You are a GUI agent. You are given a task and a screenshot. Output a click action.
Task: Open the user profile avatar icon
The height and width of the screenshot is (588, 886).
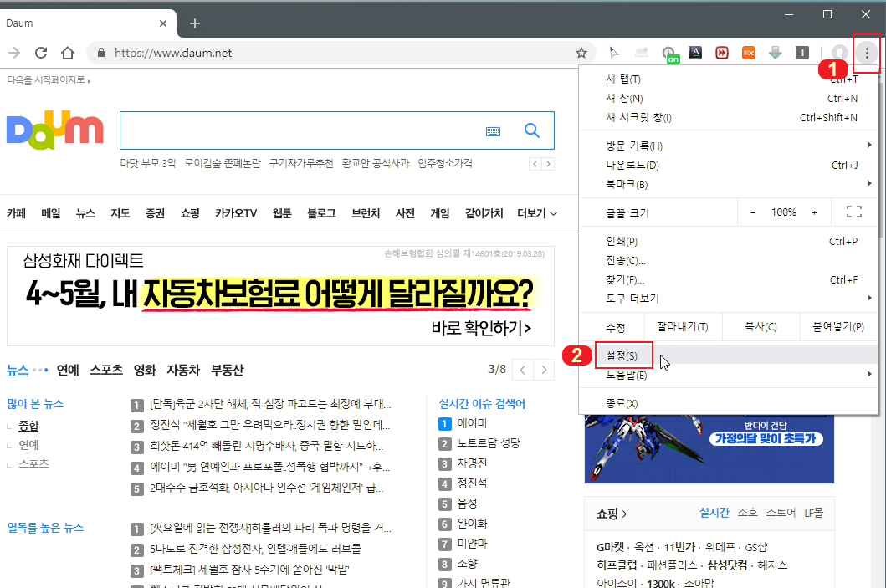840,53
